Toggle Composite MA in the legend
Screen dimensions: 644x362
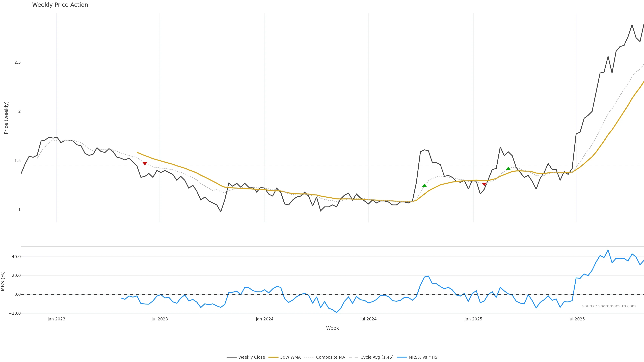(x=325, y=357)
